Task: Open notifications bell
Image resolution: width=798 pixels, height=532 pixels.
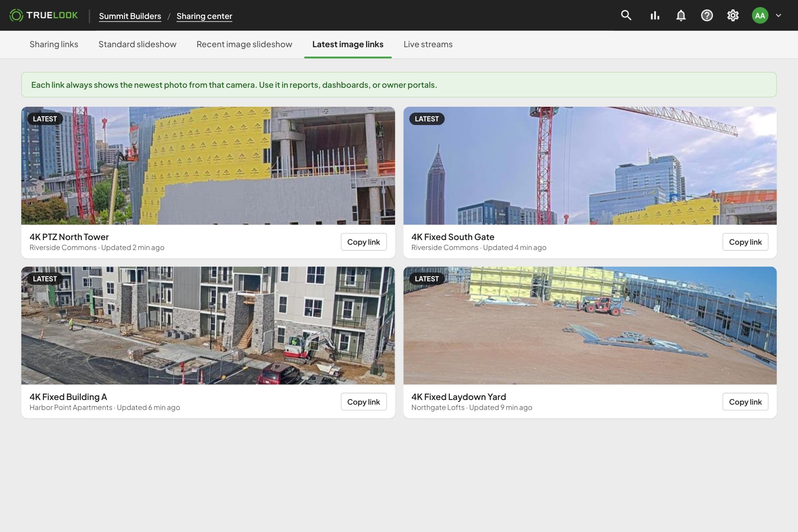Action: click(681, 15)
